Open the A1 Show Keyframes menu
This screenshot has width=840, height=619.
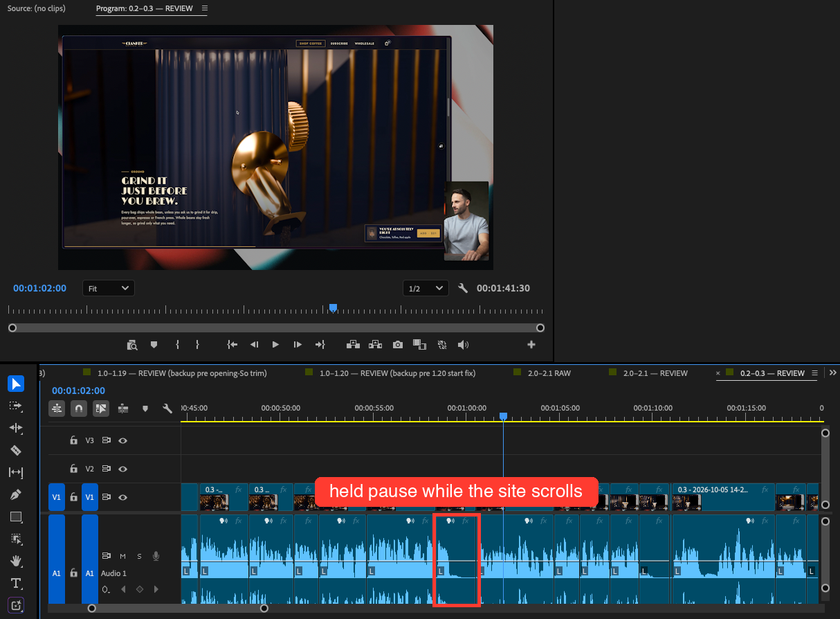106,590
